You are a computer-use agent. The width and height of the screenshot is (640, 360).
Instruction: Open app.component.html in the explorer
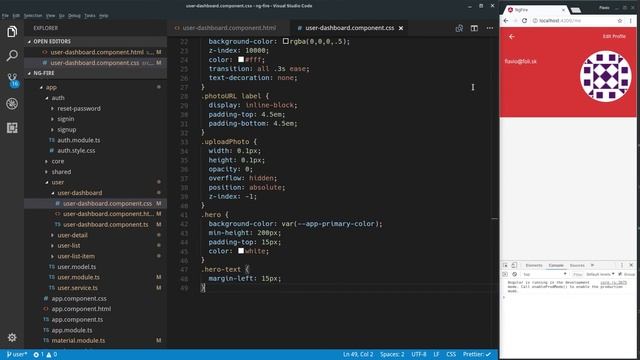(81, 309)
